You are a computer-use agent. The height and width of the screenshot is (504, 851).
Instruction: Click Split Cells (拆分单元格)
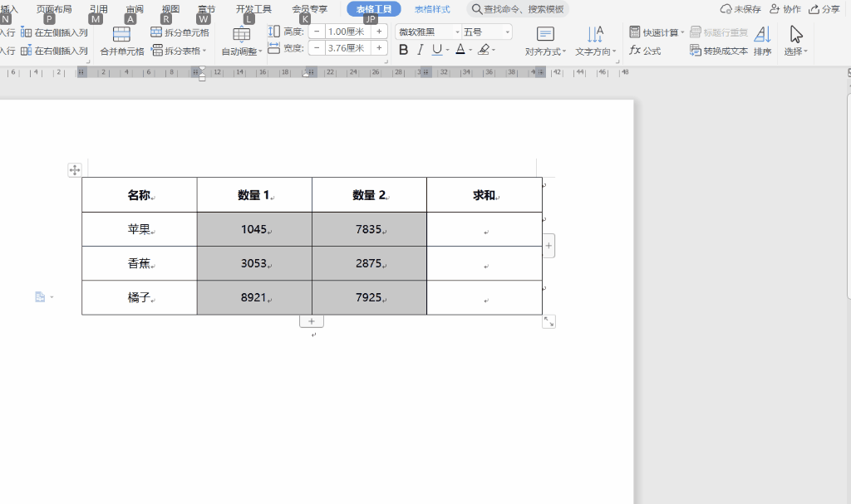click(x=180, y=32)
